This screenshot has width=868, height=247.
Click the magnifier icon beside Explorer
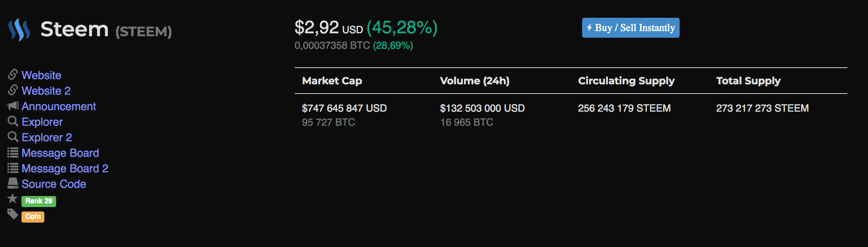coord(13,121)
